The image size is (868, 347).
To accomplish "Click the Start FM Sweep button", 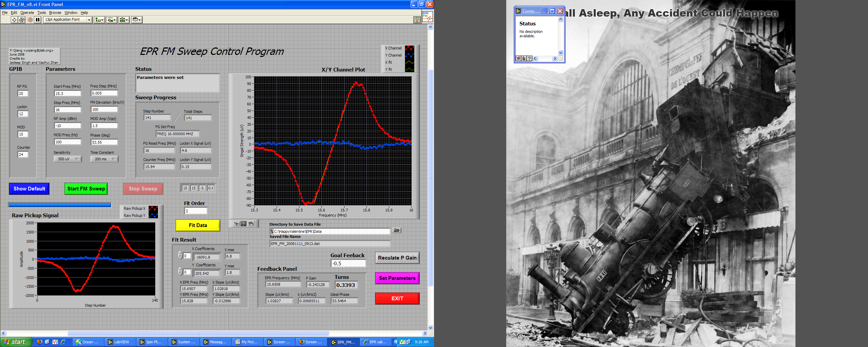I will [x=86, y=189].
